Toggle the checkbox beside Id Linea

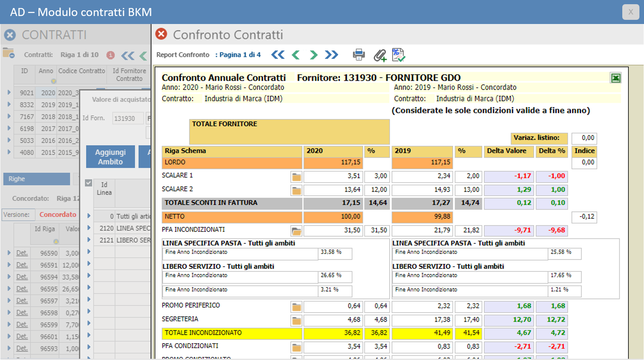point(88,183)
